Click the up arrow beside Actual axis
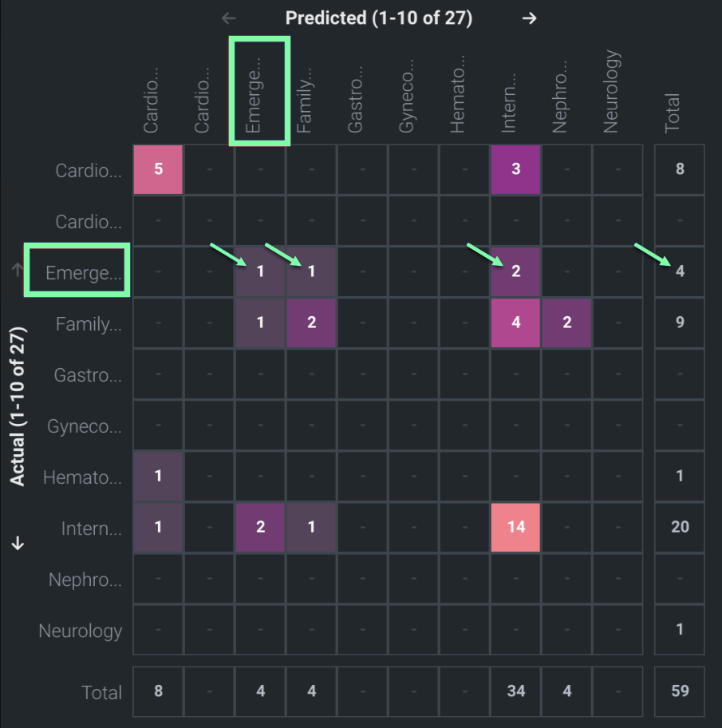This screenshot has width=722, height=728. pos(18,271)
